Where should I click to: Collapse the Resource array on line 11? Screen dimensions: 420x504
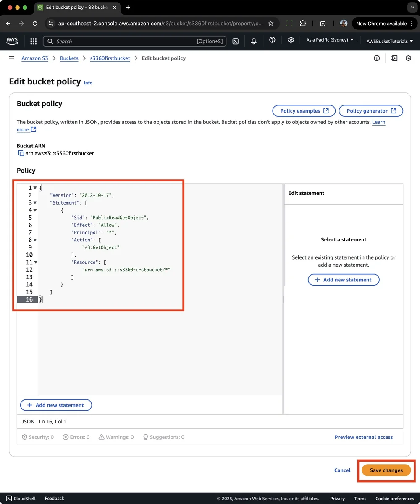35,262
